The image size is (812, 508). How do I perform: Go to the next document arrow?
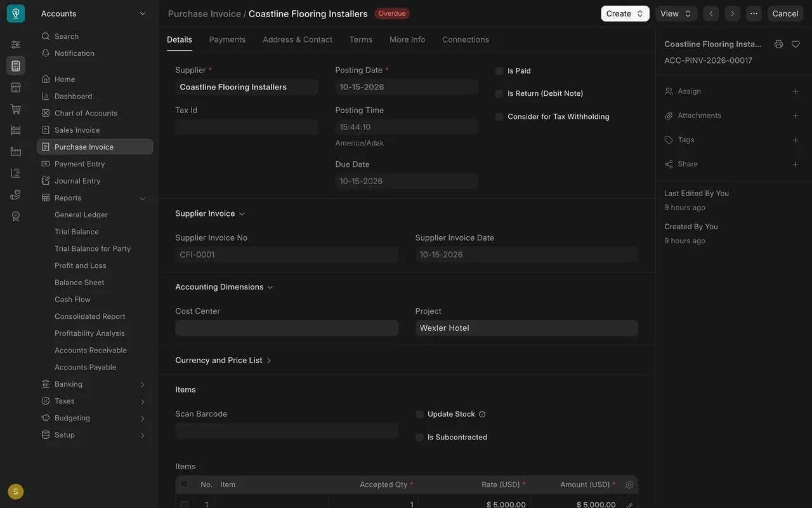[x=732, y=13]
